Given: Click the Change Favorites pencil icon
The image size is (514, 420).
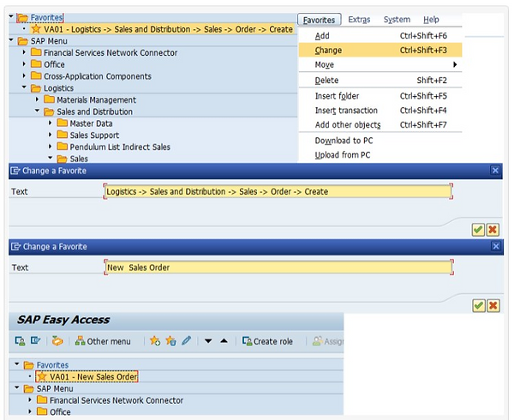Looking at the screenshot, I should pos(186,340).
